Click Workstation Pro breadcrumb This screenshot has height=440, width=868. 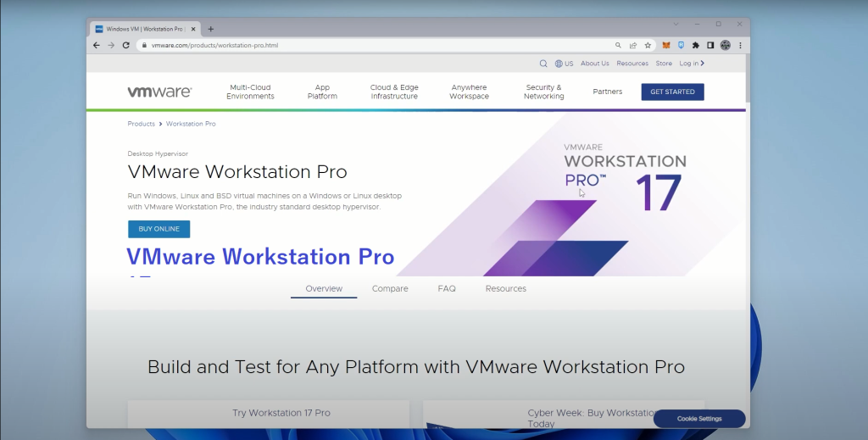191,124
